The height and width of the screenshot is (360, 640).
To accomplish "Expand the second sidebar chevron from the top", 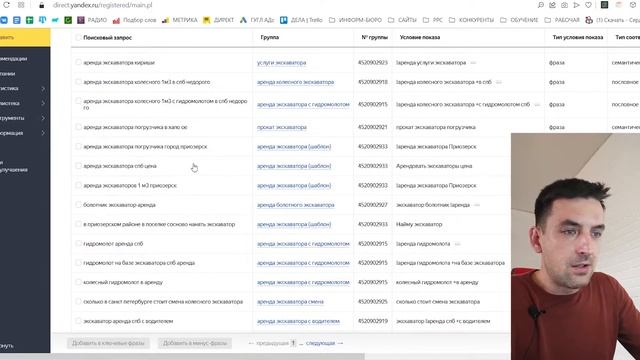I will click(x=43, y=103).
